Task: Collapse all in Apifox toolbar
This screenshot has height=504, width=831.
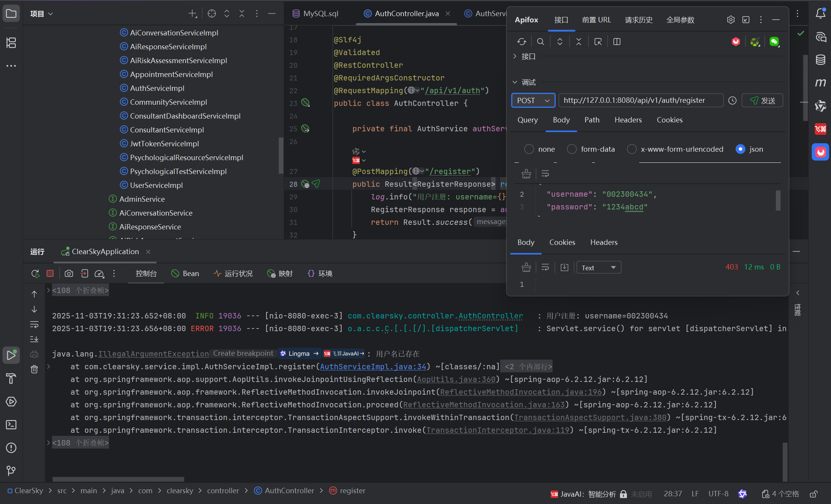Action: [579, 42]
